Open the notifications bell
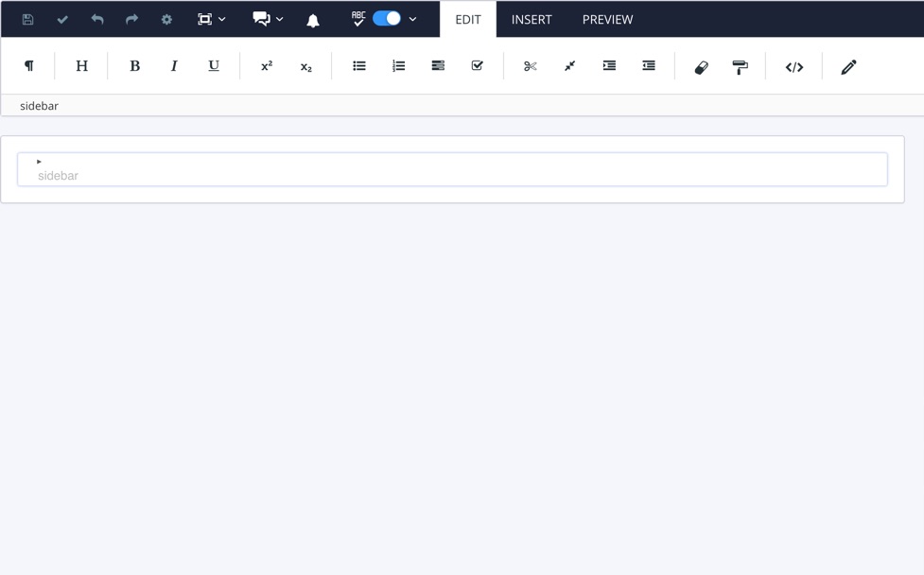924x575 pixels. tap(312, 20)
